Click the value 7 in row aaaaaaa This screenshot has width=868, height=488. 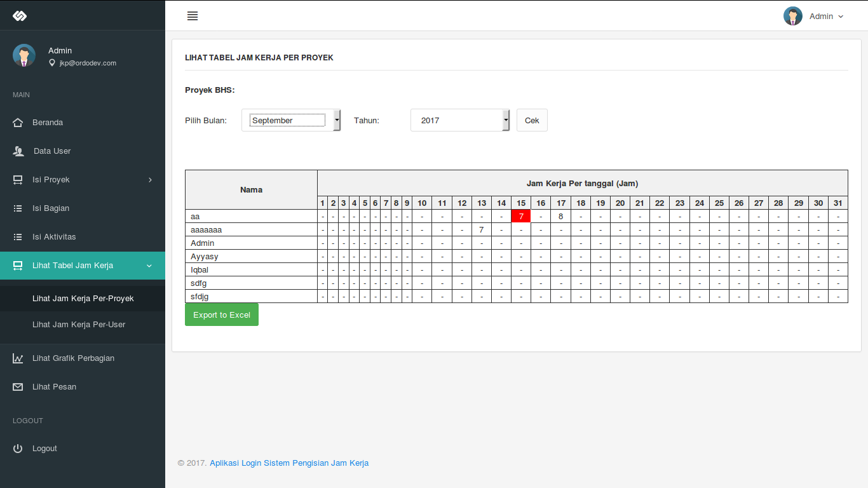coord(482,229)
